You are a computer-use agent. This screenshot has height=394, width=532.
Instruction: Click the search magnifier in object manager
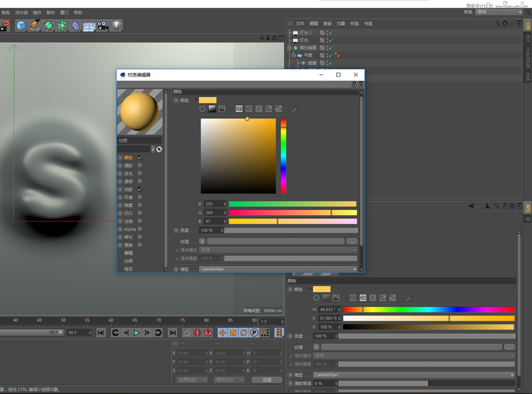tap(498, 23)
